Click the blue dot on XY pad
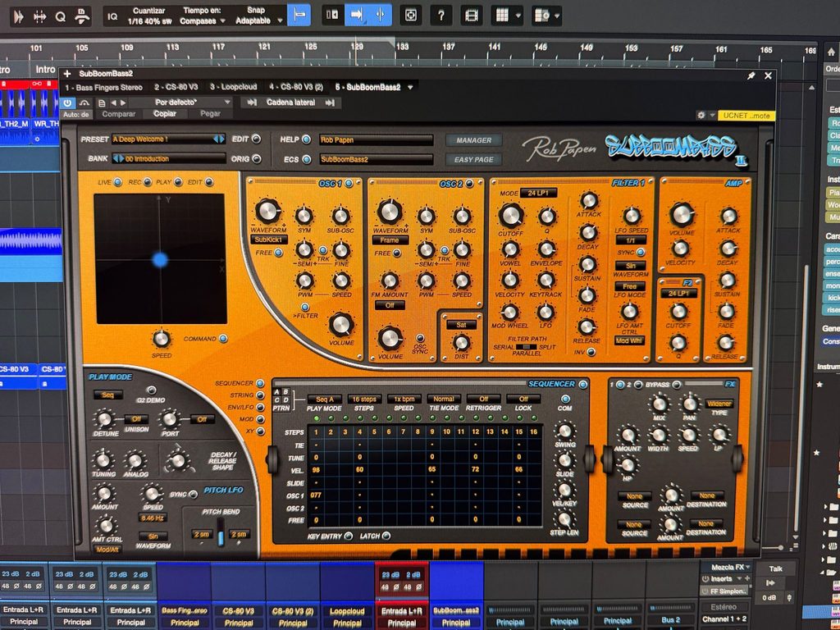 160,260
